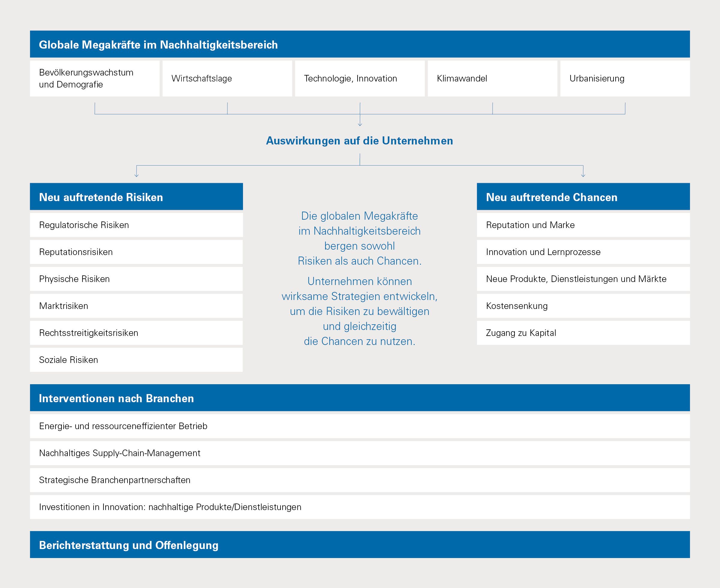720x588 pixels.
Task: Select Nachhaltiges Supply-Chain-Management row
Action: pos(360,453)
